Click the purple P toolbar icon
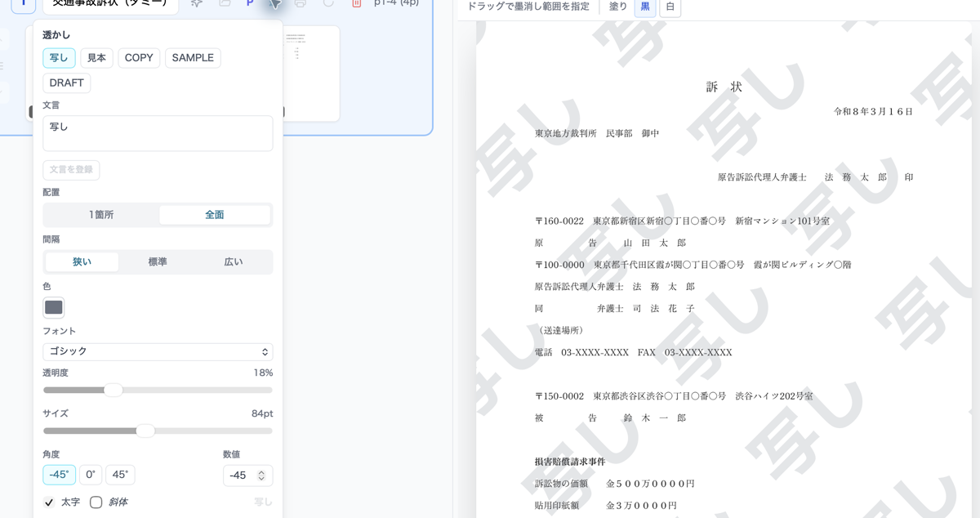 click(250, 3)
